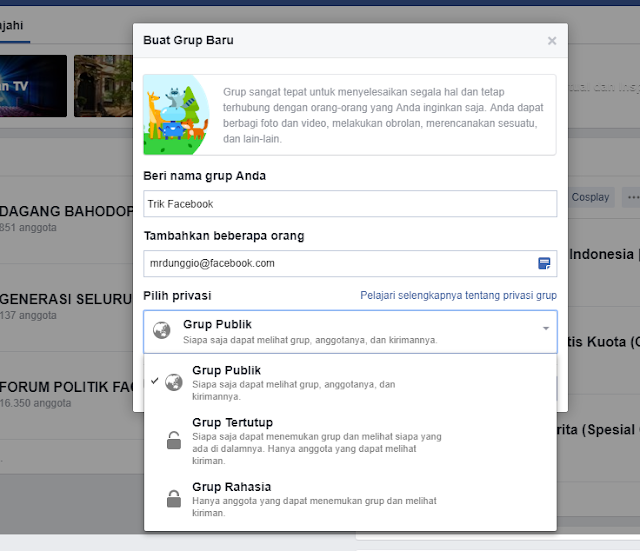The image size is (640, 551).
Task: Select Grup Rahasia privacy option
Action: click(x=350, y=499)
